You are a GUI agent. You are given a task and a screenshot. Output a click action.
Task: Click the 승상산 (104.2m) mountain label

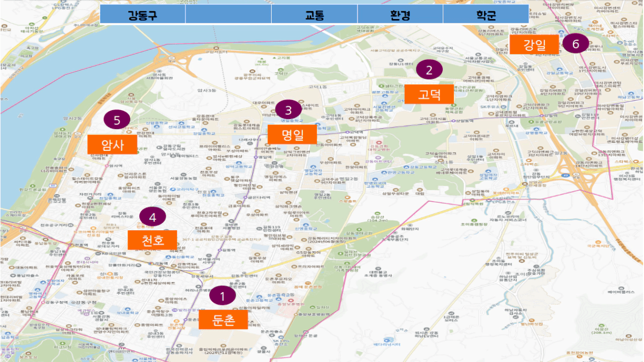(x=377, y=218)
